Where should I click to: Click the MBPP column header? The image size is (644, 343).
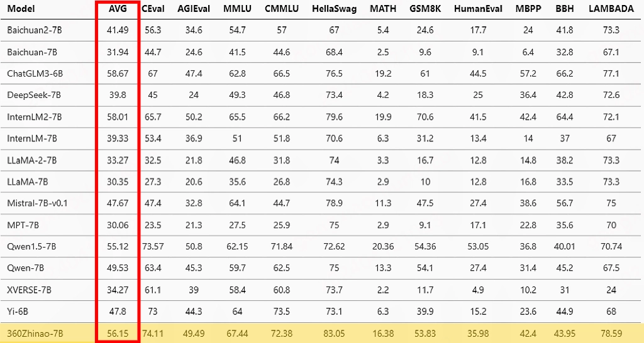[528, 9]
